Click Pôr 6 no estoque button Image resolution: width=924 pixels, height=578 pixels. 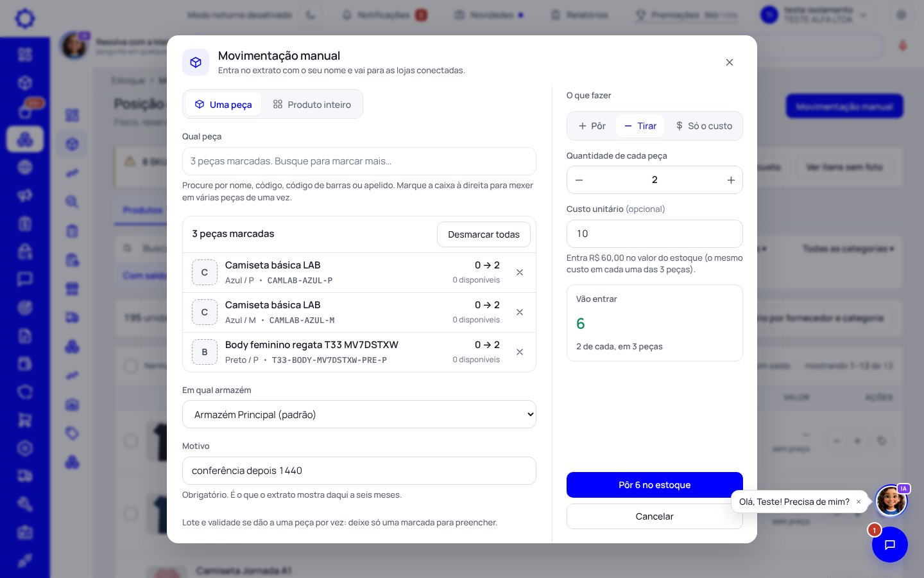[x=654, y=485]
